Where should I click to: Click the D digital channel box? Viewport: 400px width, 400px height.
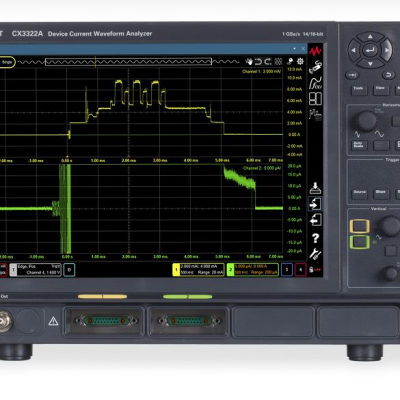coord(69,270)
